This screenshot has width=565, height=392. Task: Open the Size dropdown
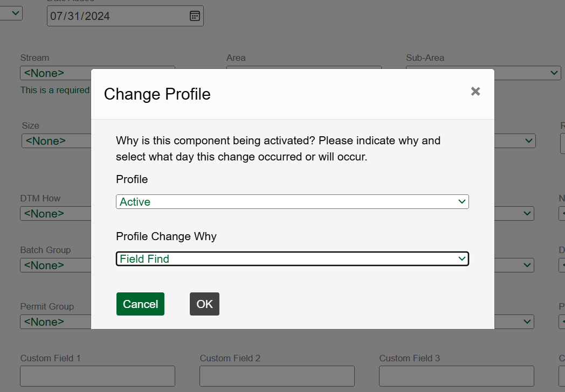coord(57,141)
